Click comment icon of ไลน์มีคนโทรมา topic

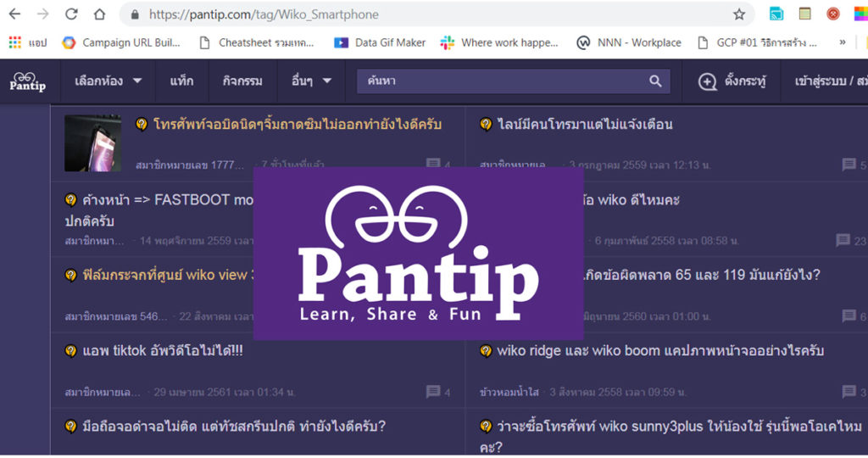tap(849, 165)
